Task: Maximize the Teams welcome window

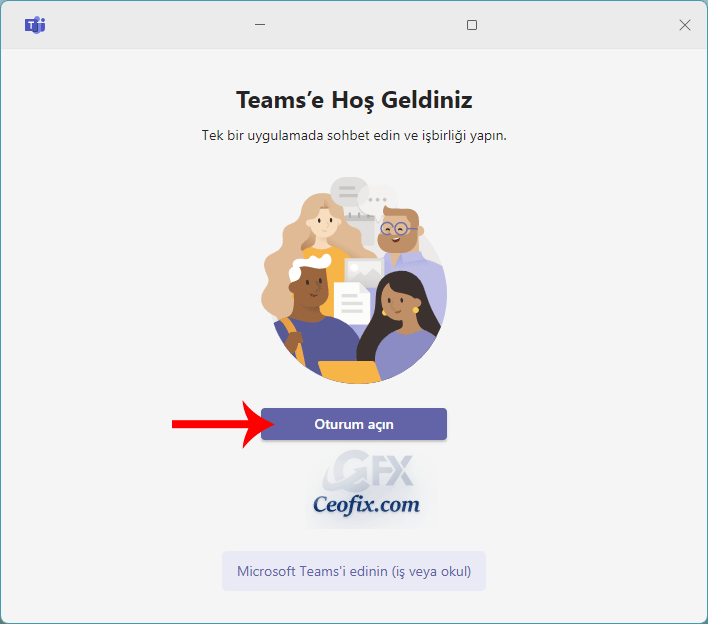Action: [x=471, y=25]
